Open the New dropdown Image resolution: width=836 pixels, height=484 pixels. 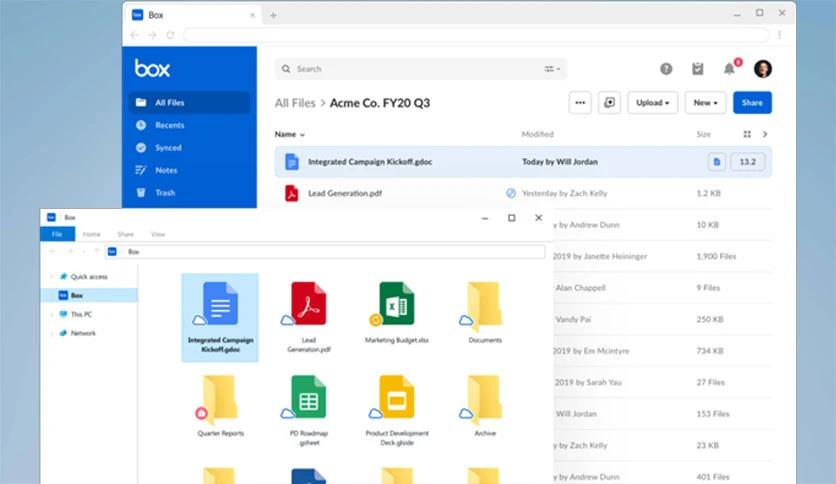click(x=705, y=102)
